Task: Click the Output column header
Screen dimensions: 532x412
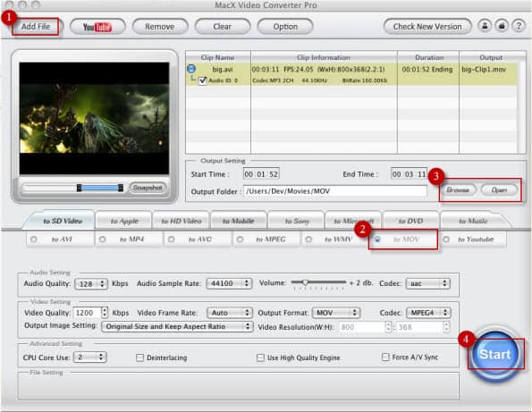Action: point(491,57)
